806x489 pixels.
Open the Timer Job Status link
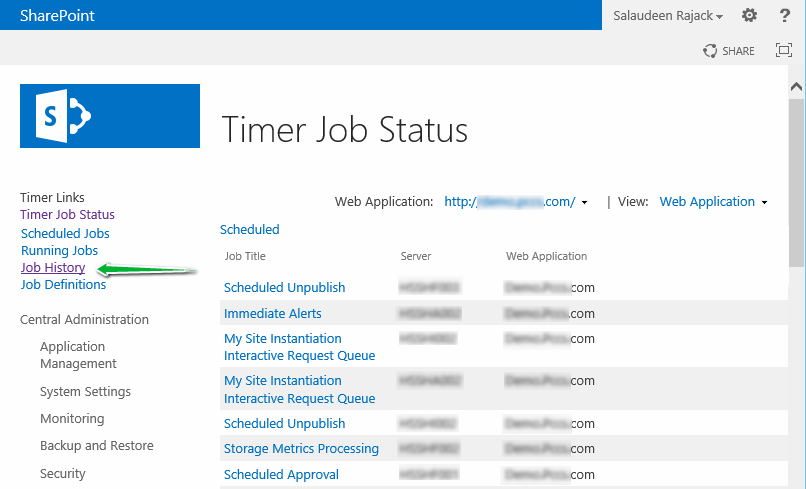click(x=67, y=214)
